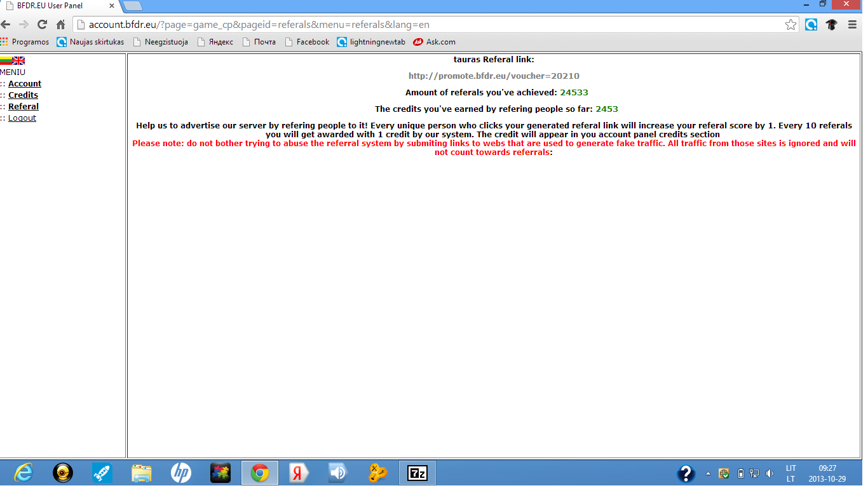Click the promote.bfdr.eu voucher referral link
The image size is (868, 488).
point(494,76)
